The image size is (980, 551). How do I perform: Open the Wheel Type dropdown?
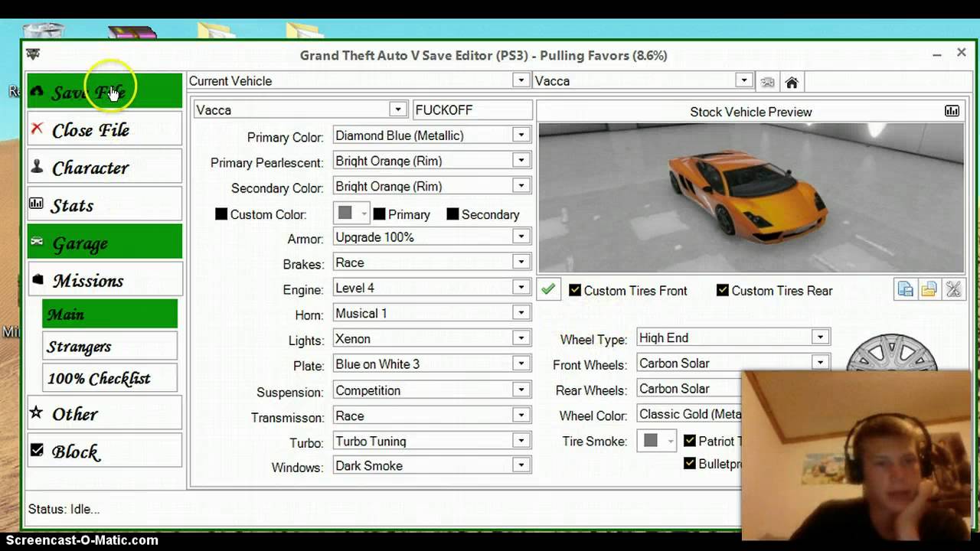coord(820,337)
